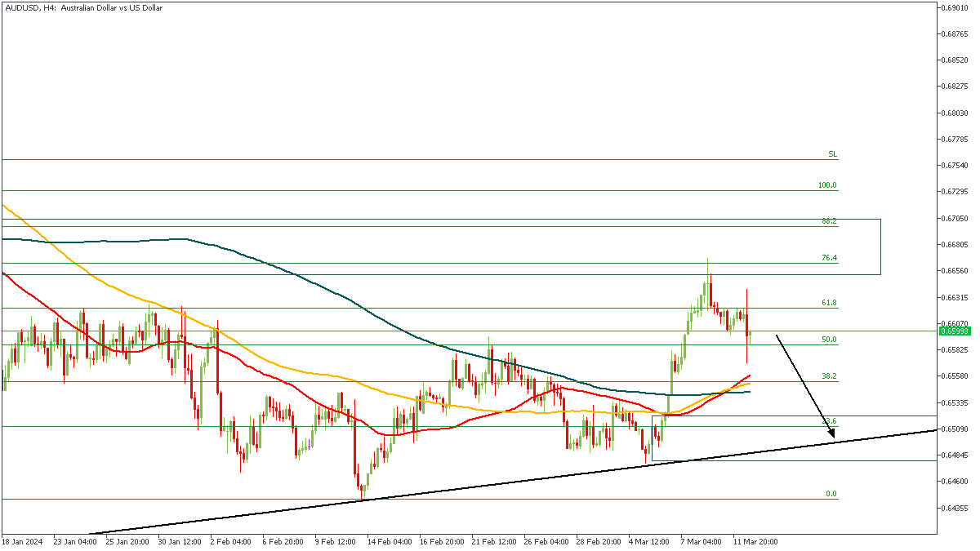
Task: Click the 76.4 Fibonacci level label
Action: tap(829, 258)
